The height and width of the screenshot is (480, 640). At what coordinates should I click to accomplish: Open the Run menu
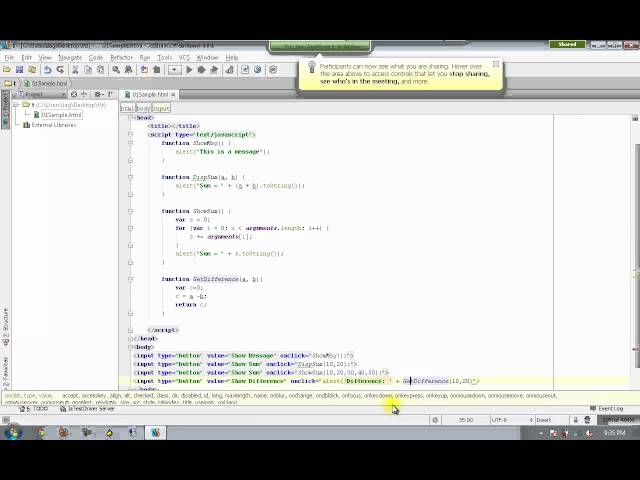click(145, 58)
